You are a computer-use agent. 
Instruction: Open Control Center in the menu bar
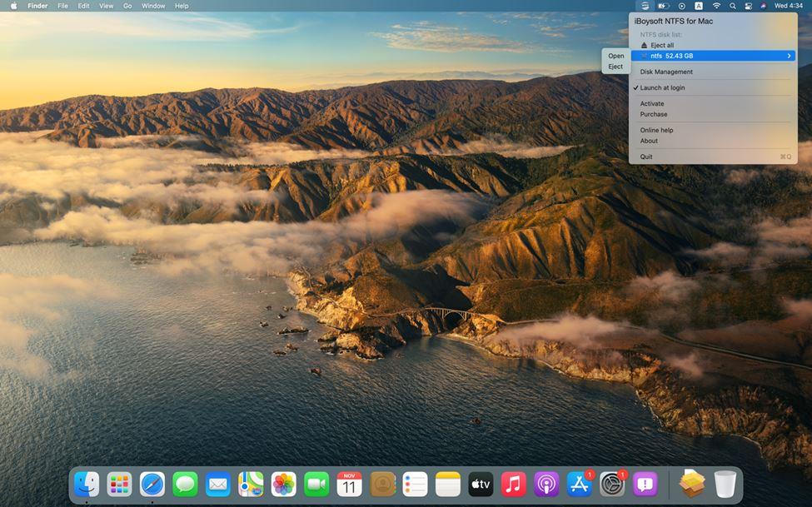[x=749, y=6]
